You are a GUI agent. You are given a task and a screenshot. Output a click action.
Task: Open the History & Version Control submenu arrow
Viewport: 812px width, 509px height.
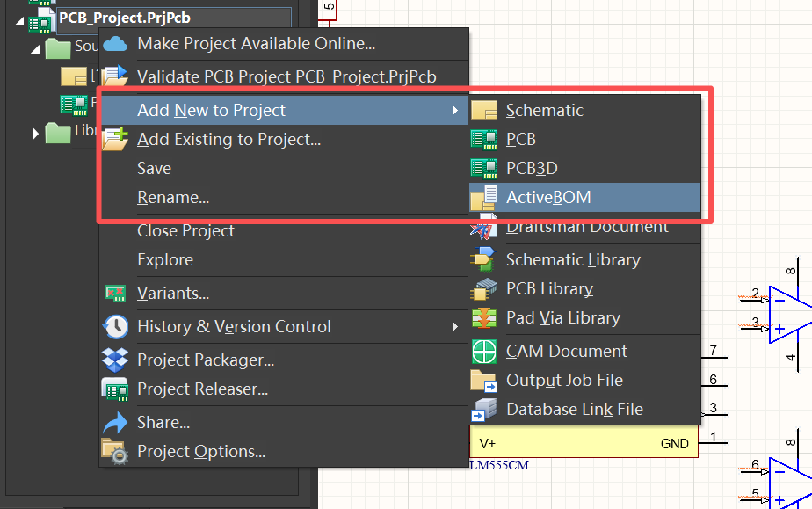coord(454,327)
